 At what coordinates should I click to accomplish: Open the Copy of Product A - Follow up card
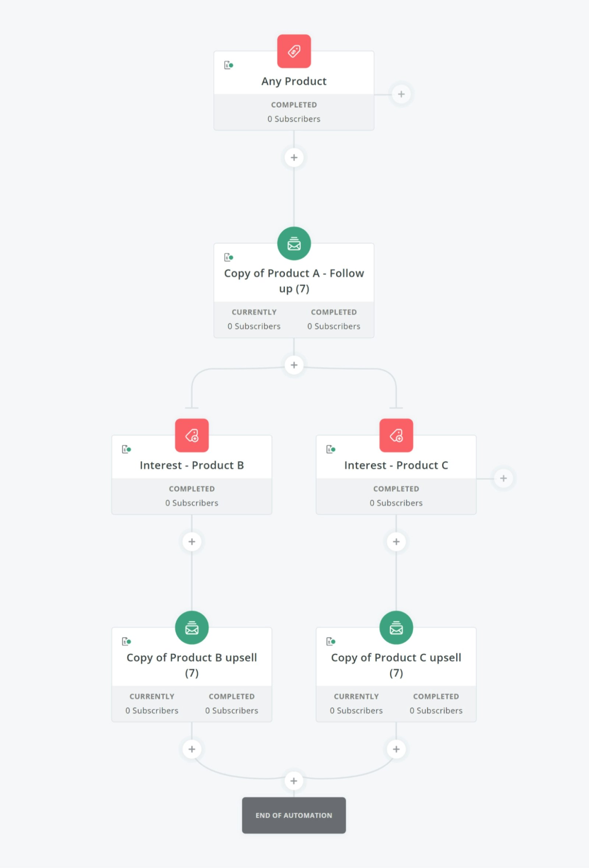pos(294,280)
